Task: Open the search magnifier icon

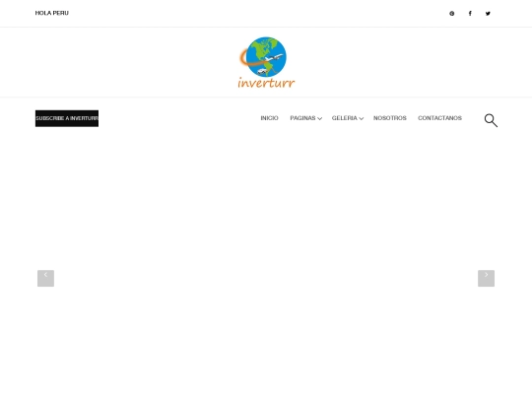Action: pos(491,120)
